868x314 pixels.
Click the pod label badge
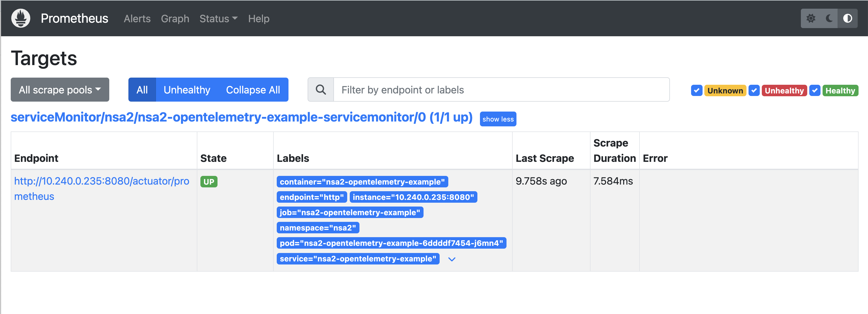click(x=391, y=243)
